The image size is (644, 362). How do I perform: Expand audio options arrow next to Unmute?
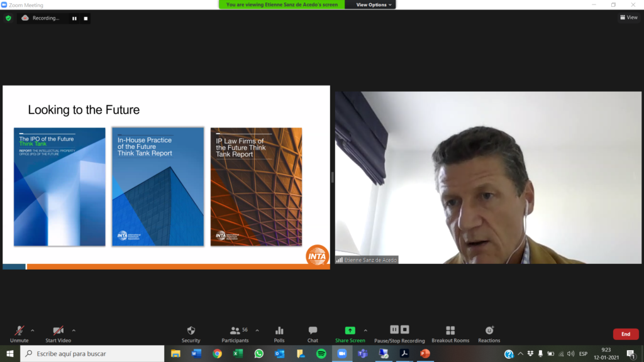click(x=33, y=330)
